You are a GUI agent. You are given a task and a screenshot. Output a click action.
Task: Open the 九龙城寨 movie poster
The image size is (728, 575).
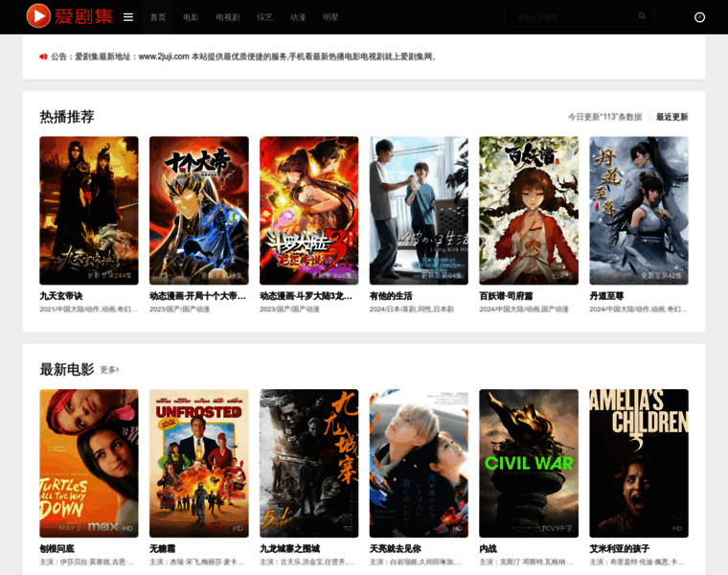(308, 464)
